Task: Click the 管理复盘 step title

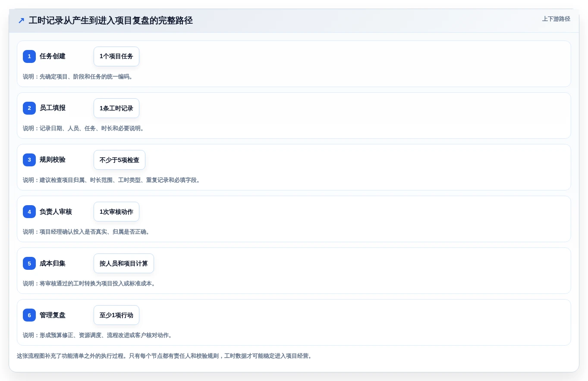Action: coord(53,315)
